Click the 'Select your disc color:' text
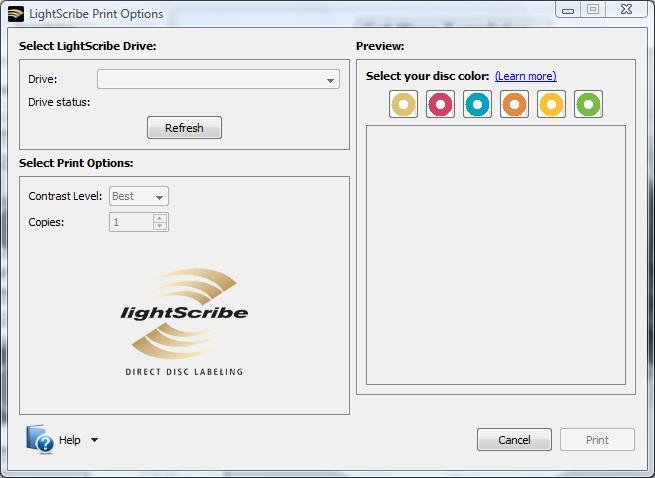This screenshot has height=478, width=655. pos(427,76)
